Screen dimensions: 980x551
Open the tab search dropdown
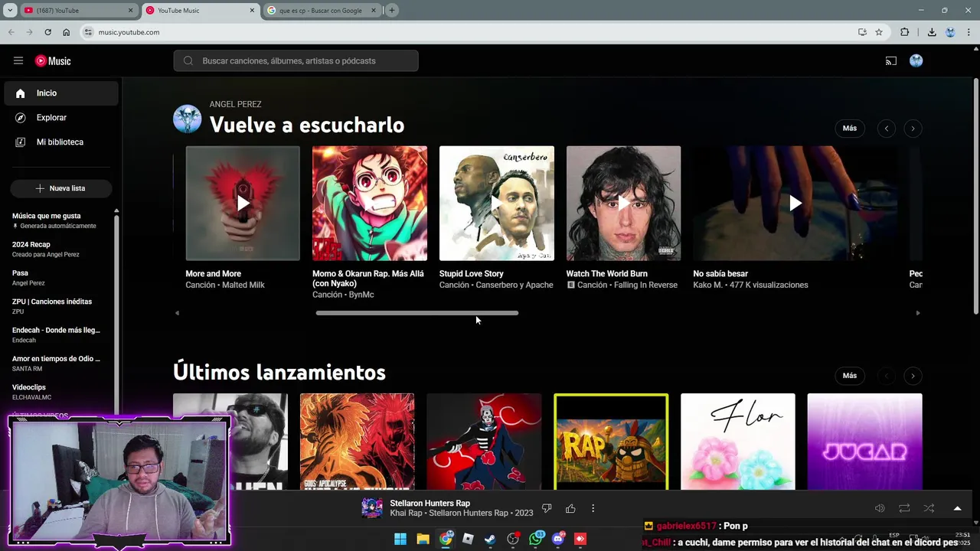(10, 11)
